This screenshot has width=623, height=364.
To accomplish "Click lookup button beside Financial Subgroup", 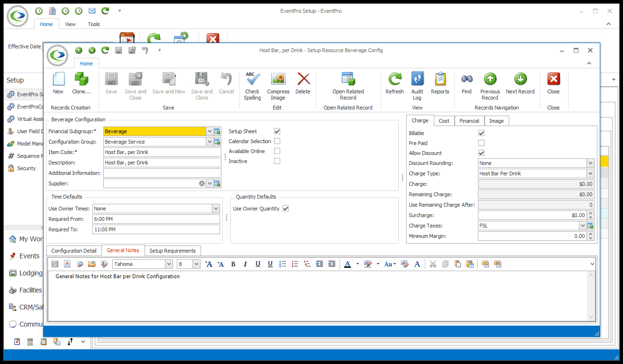I will click(x=217, y=131).
